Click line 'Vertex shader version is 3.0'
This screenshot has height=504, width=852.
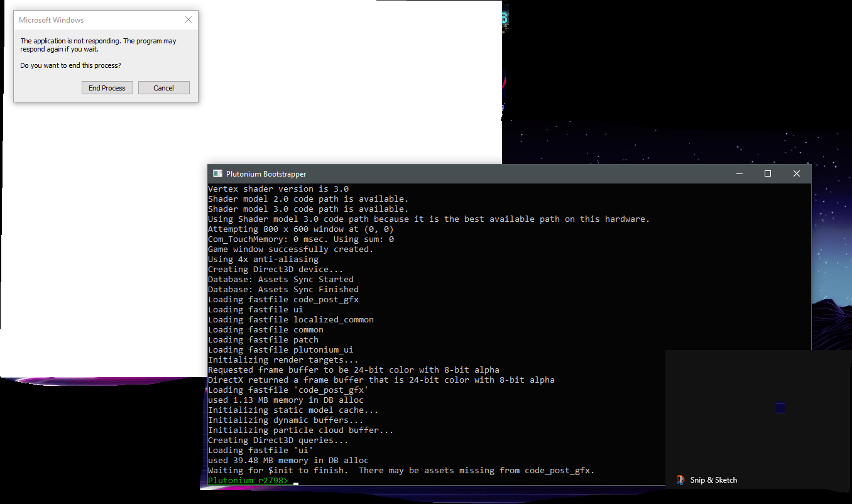278,189
